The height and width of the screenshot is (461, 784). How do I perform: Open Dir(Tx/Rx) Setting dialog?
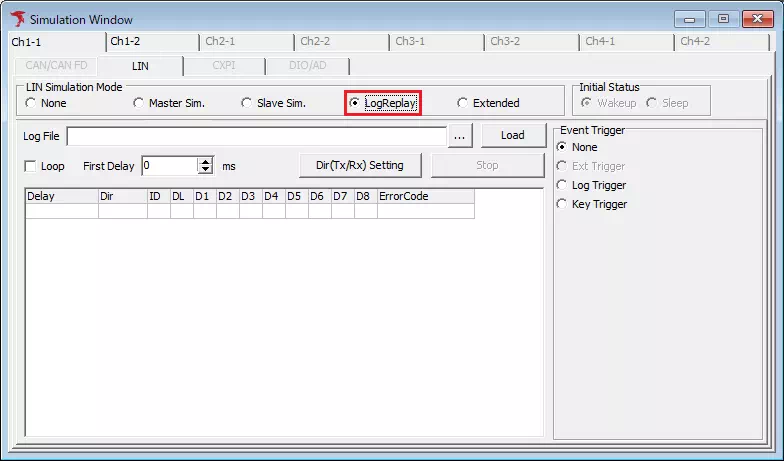point(360,165)
